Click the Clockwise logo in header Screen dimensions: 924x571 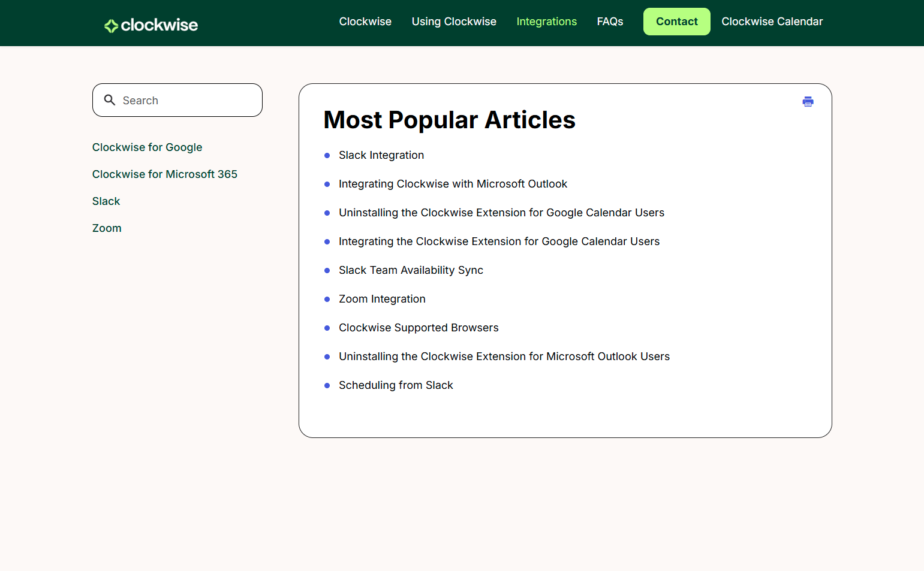point(151,25)
